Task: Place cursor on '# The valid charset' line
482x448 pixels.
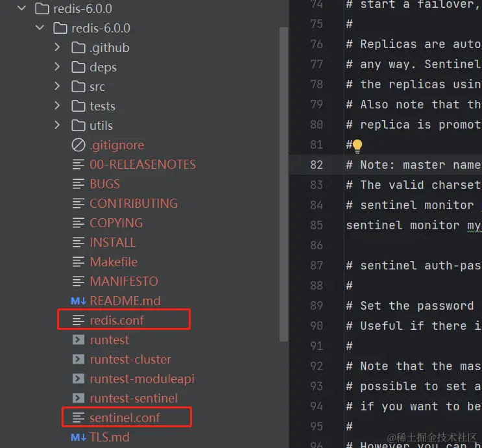Action: point(413,185)
